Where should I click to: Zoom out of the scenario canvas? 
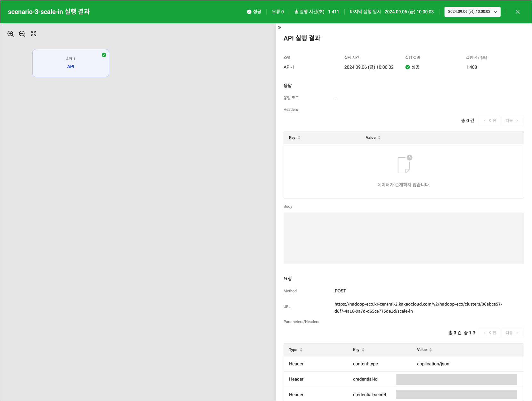[22, 34]
